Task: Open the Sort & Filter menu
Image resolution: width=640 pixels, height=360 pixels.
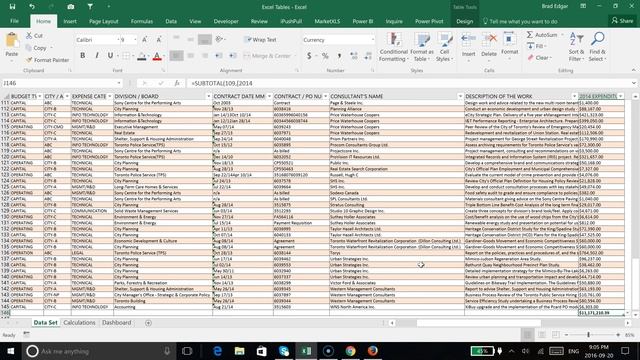Action: (576, 47)
